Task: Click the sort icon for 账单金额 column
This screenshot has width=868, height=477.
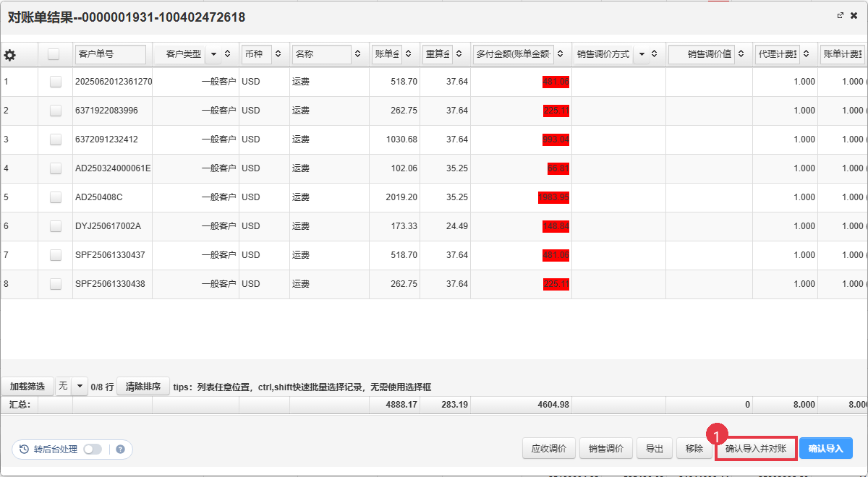Action: [x=408, y=53]
